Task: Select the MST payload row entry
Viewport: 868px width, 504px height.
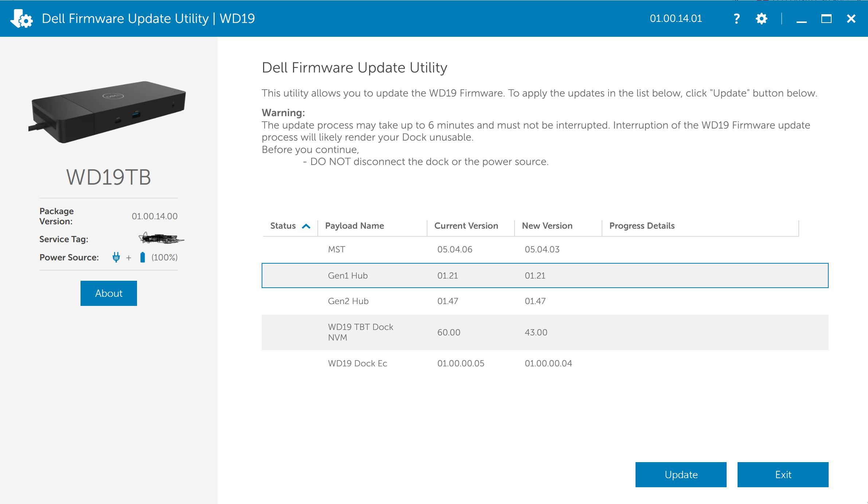Action: tap(545, 249)
